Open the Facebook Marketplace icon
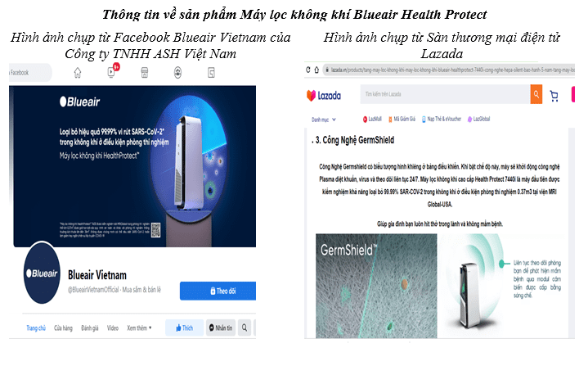Screen dimensions: 588x366 pyautogui.click(x=145, y=72)
